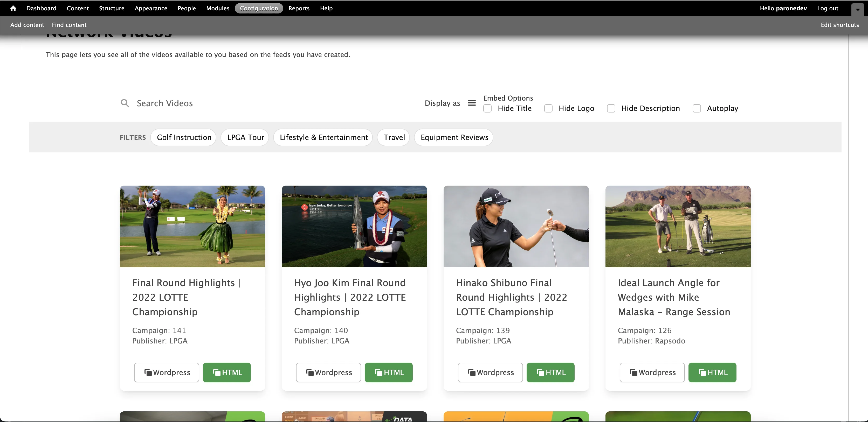This screenshot has height=422, width=868.
Task: Open the Content admin menu
Action: click(x=78, y=8)
